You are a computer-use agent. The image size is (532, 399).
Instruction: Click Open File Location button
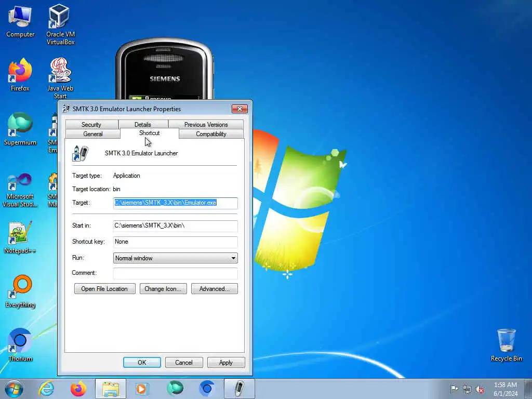(x=104, y=289)
